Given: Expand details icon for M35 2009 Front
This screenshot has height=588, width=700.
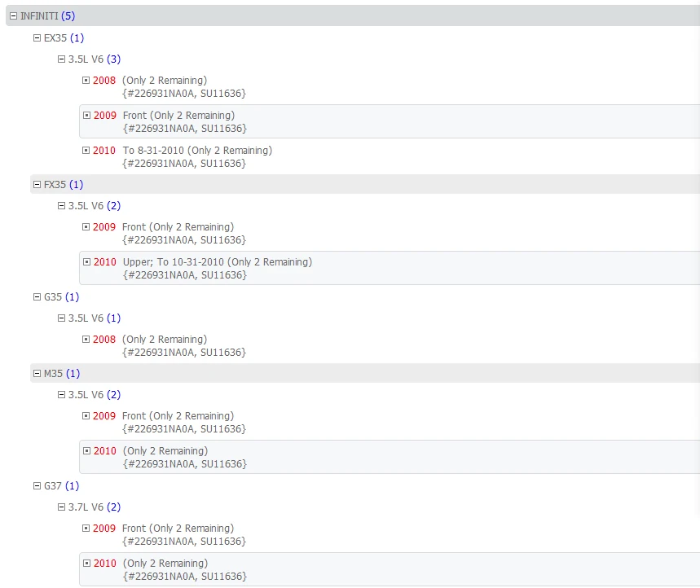Looking at the screenshot, I should tap(86, 416).
